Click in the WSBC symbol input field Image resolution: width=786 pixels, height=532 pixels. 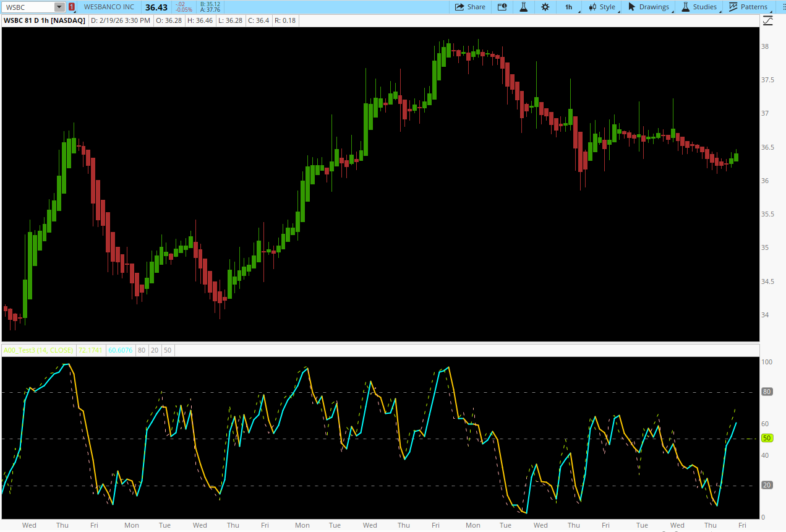click(x=28, y=7)
